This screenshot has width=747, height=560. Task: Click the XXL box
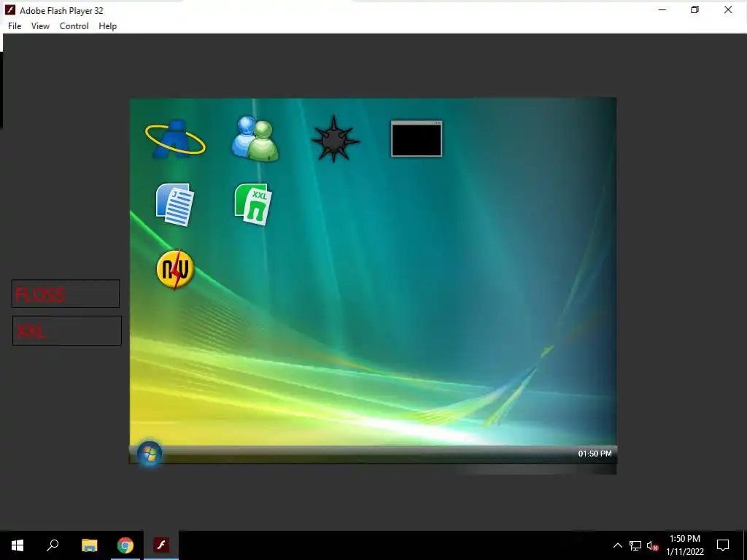point(67,330)
